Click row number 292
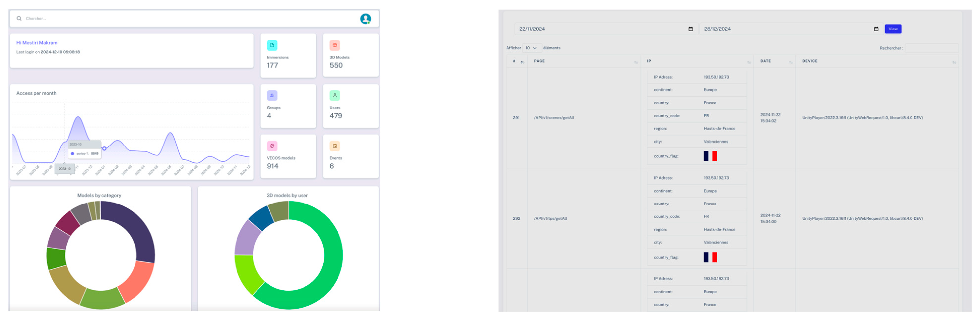Image resolution: width=980 pixels, height=321 pixels. [x=516, y=219]
